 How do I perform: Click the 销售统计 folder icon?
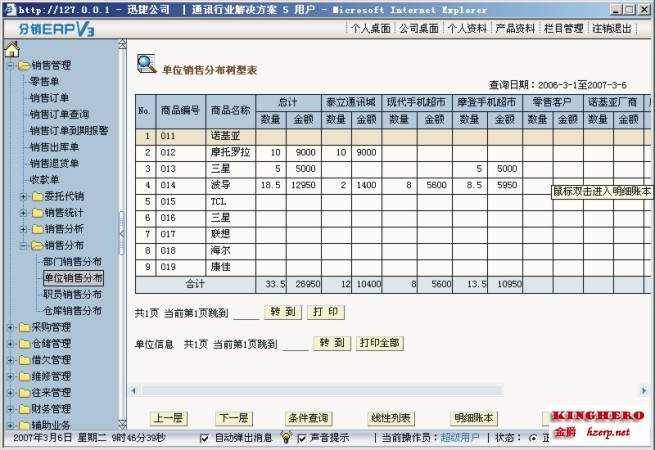38,213
